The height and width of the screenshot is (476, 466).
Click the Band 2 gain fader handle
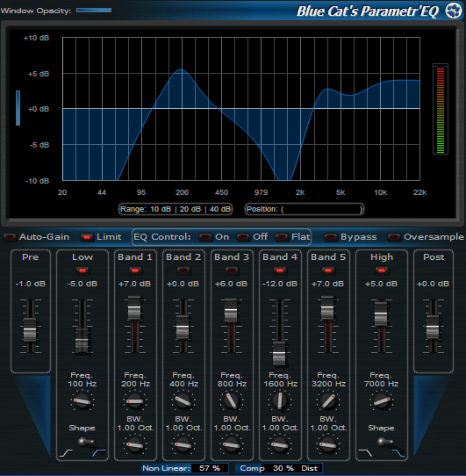click(x=183, y=328)
